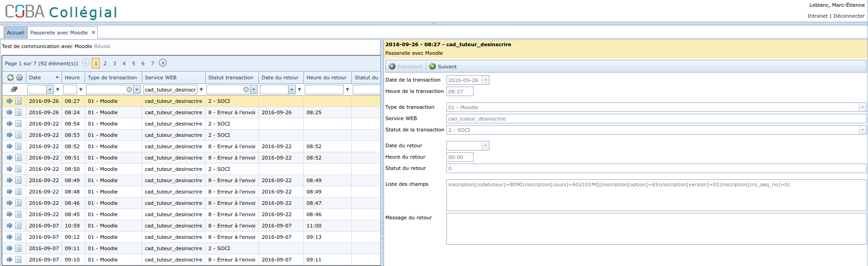868x266 pixels.
Task: Click filter funnel icon beside Service WEB filter
Action: click(201, 90)
